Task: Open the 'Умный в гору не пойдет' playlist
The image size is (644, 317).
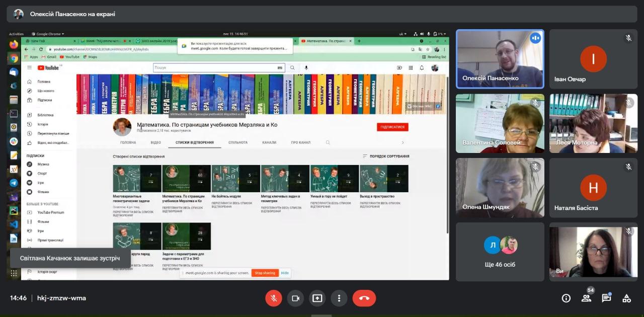Action: click(x=334, y=178)
